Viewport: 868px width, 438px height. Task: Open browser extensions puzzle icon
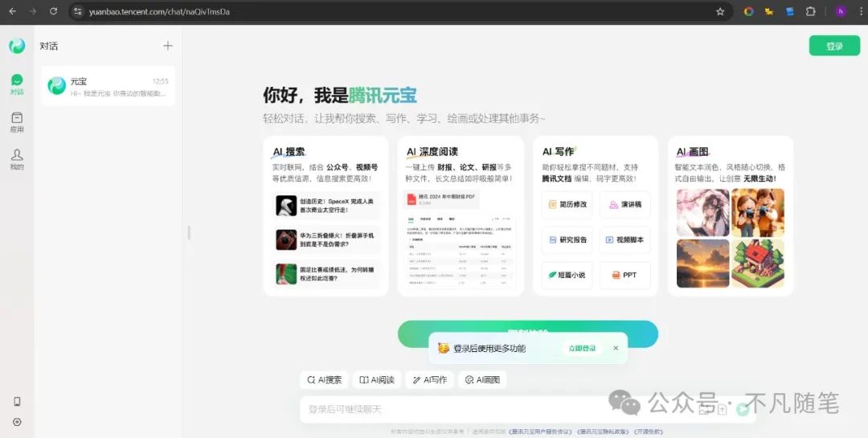point(810,11)
